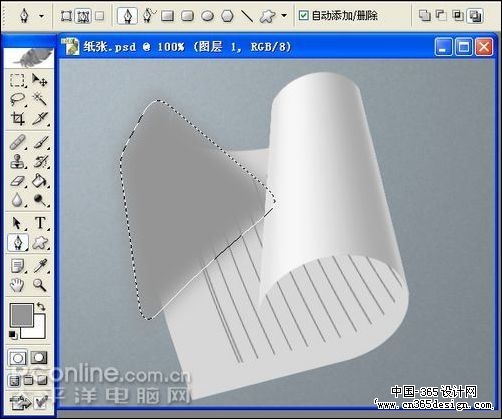Swap foreground and background colors
Image resolution: width=502 pixels, height=419 pixels.
point(41,306)
